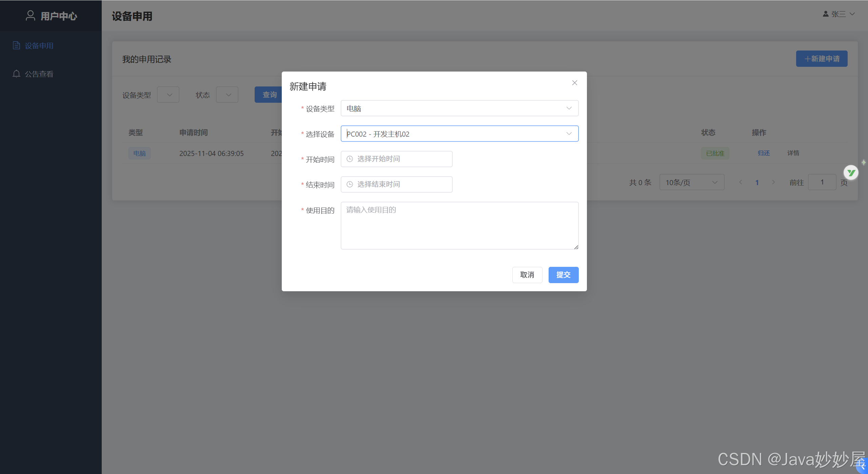The width and height of the screenshot is (868, 474).
Task: Click the 类型 column header
Action: 135,133
